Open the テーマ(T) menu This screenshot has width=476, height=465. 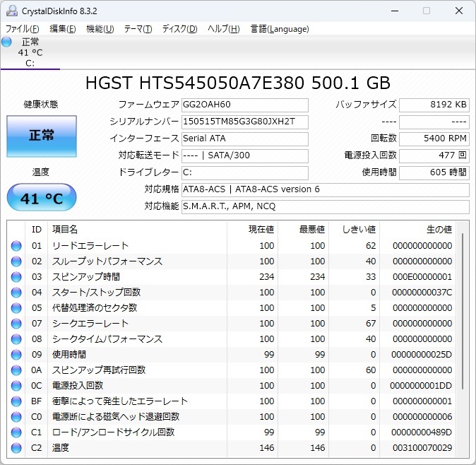[x=138, y=29]
